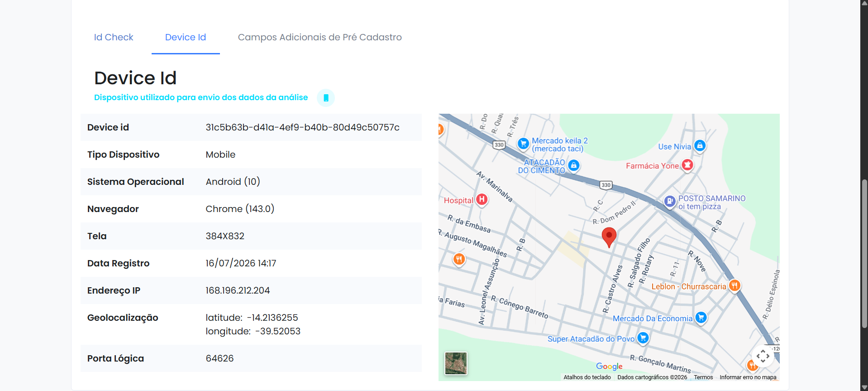
Task: Select the Device Id tab
Action: click(186, 37)
